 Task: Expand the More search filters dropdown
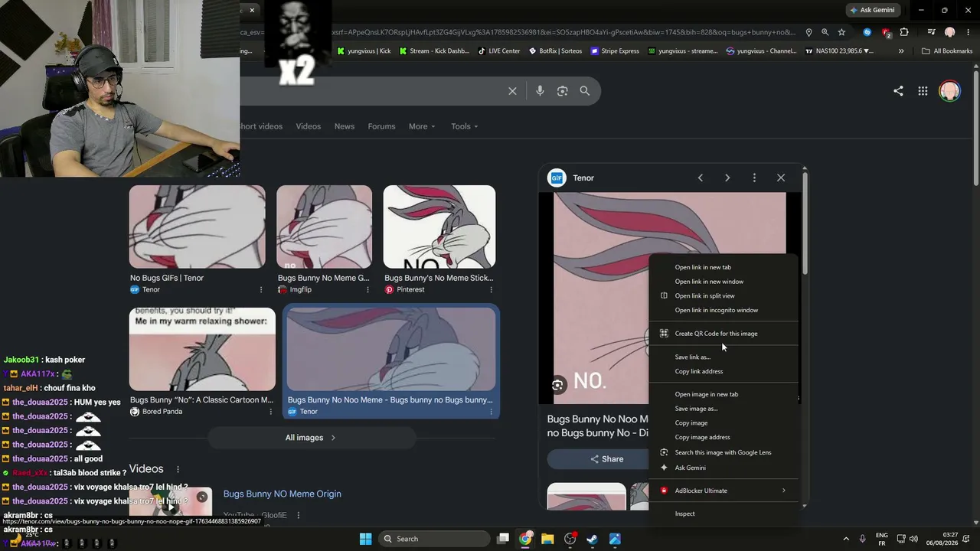coord(422,126)
